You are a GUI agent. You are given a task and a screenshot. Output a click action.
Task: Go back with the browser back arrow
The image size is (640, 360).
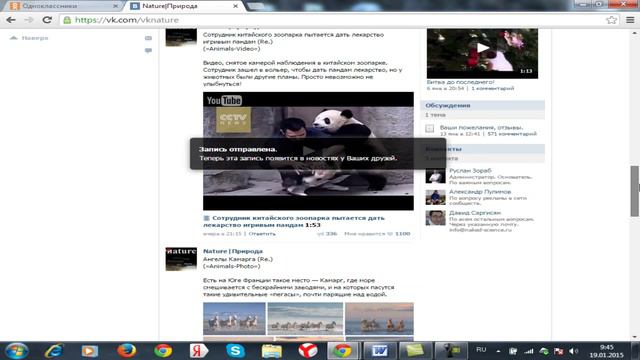pos(11,20)
